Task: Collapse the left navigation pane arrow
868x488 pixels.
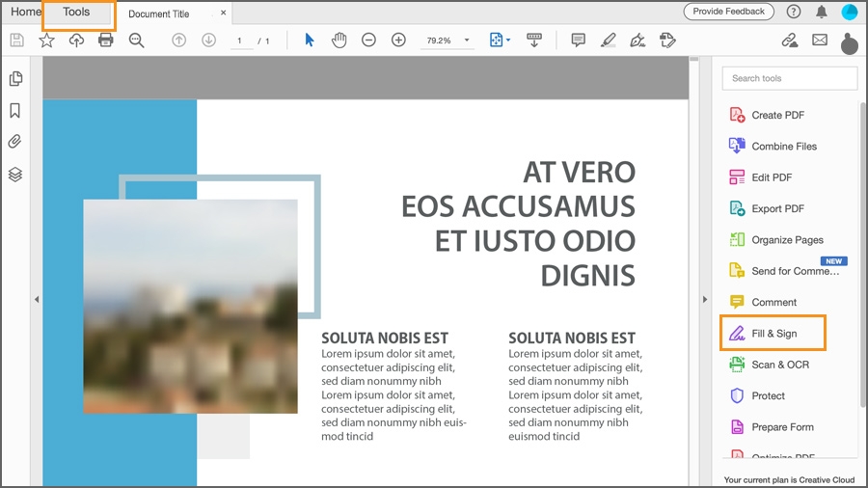Action: tap(37, 299)
